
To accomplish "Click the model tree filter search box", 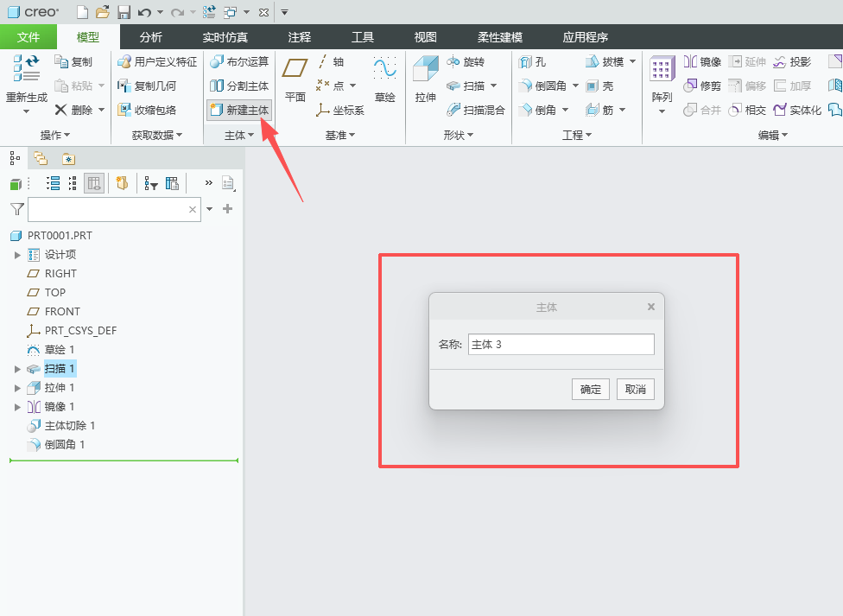I will coord(114,209).
